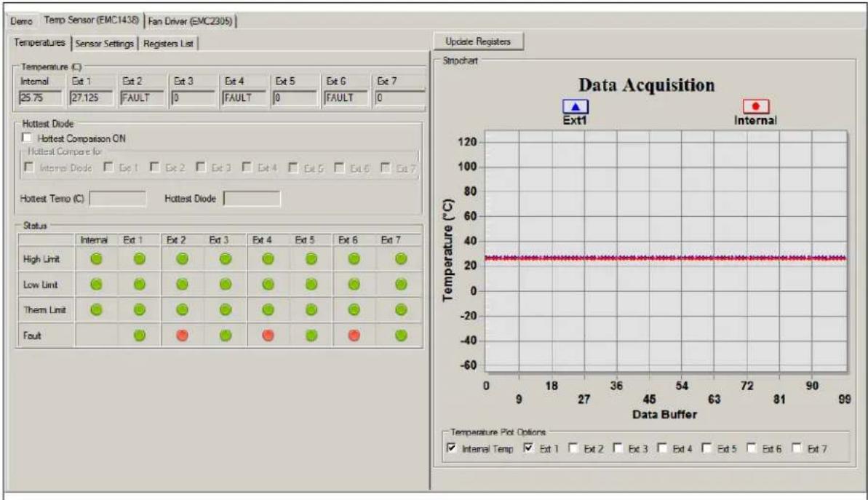The image size is (868, 500).
Task: Click Internal High Limit status LED
Action: click(x=96, y=258)
